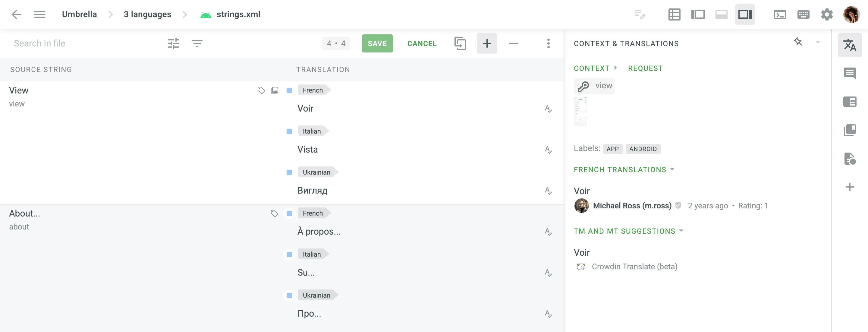Copy source string using the duplicate icon
This screenshot has height=332, width=868.
460,43
